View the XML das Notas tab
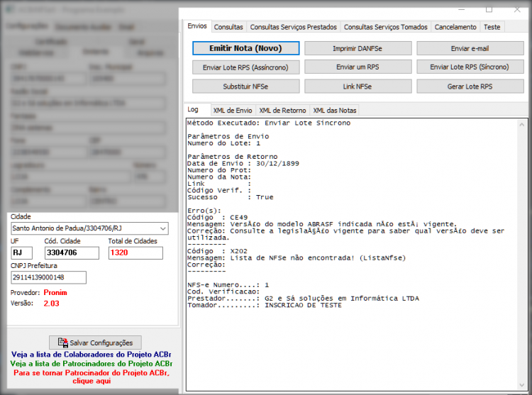Image resolution: width=532 pixels, height=395 pixels. pyautogui.click(x=335, y=110)
